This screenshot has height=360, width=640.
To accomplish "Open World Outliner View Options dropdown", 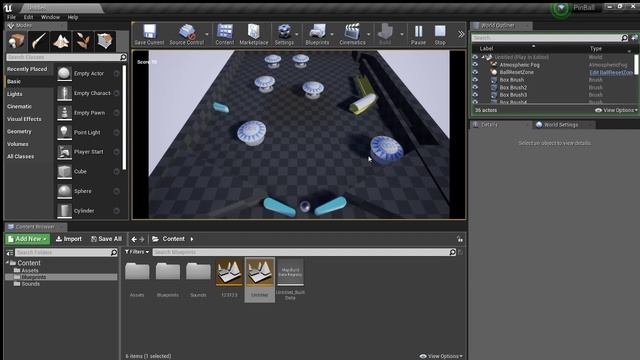I will pyautogui.click(x=616, y=110).
